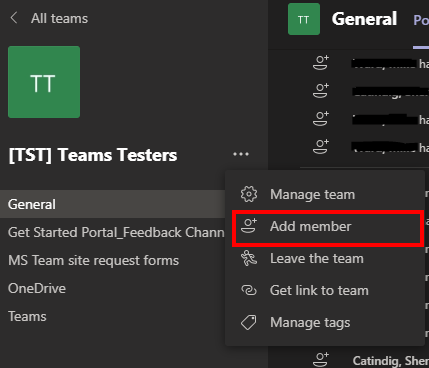Choose Manage tags from the menu
Viewport: 429px width, 368px height.
pyautogui.click(x=325, y=322)
